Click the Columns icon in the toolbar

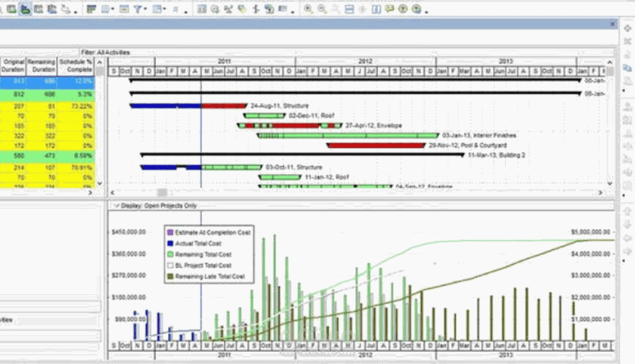coord(105,9)
